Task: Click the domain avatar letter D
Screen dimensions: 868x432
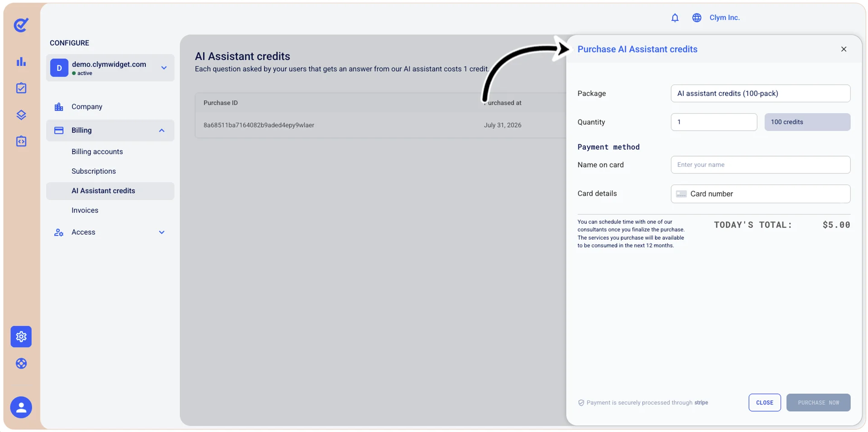Action: 59,68
